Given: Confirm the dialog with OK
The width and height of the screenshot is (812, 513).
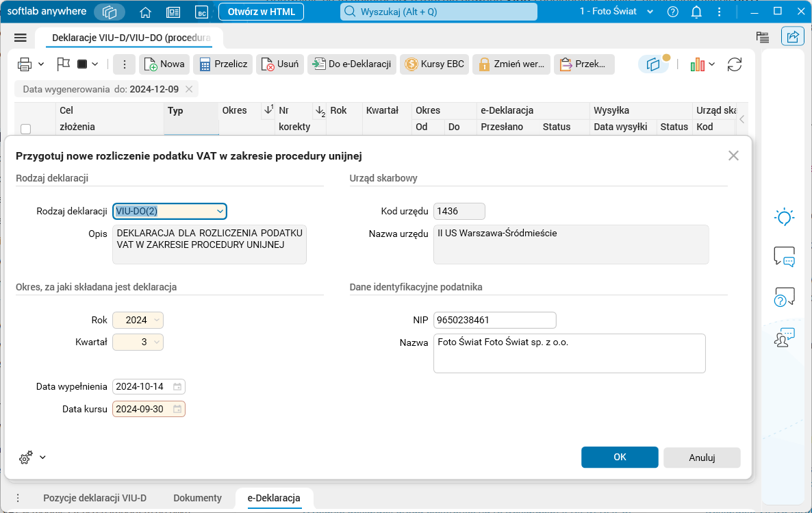Looking at the screenshot, I should pyautogui.click(x=619, y=458).
